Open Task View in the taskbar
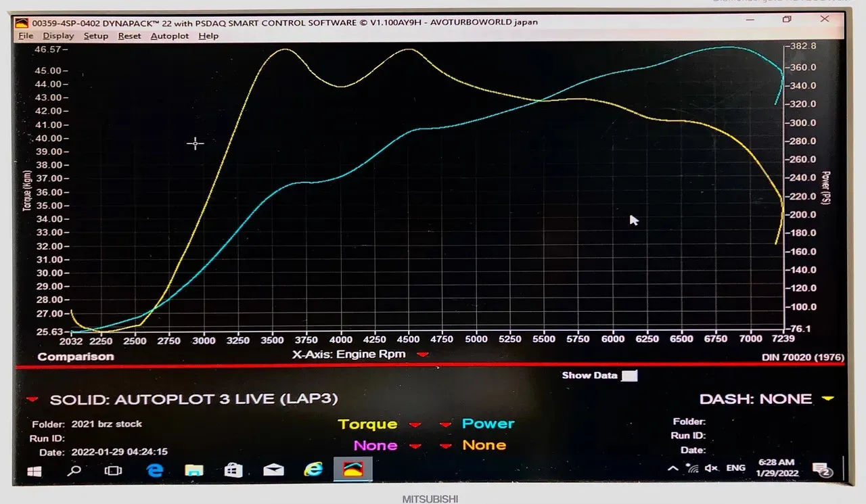The image size is (866, 504). (x=114, y=469)
